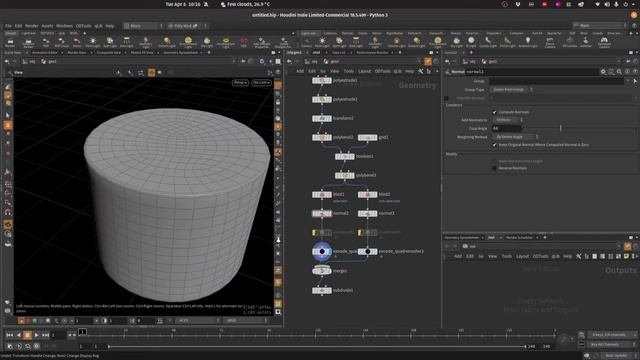Open the Windows menu

[64, 26]
